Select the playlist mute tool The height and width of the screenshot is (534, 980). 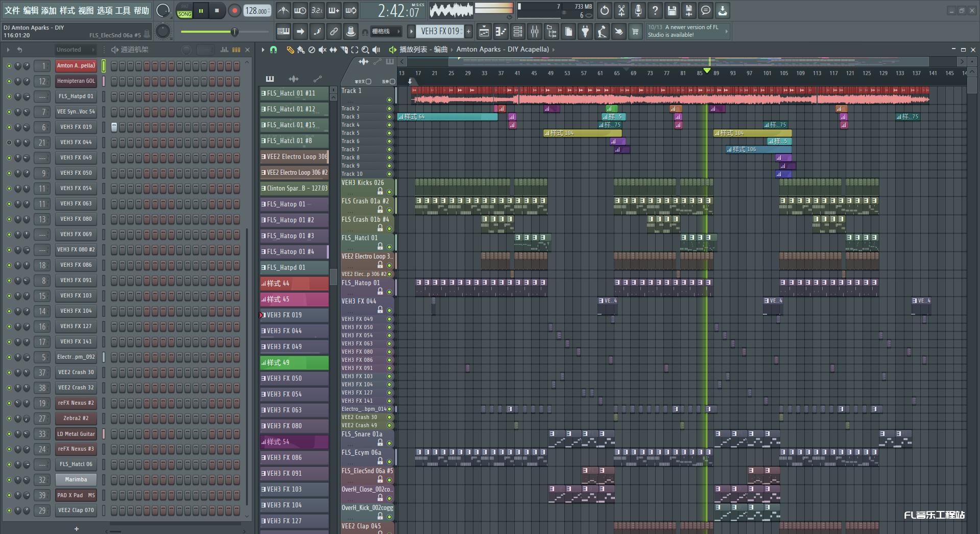322,50
